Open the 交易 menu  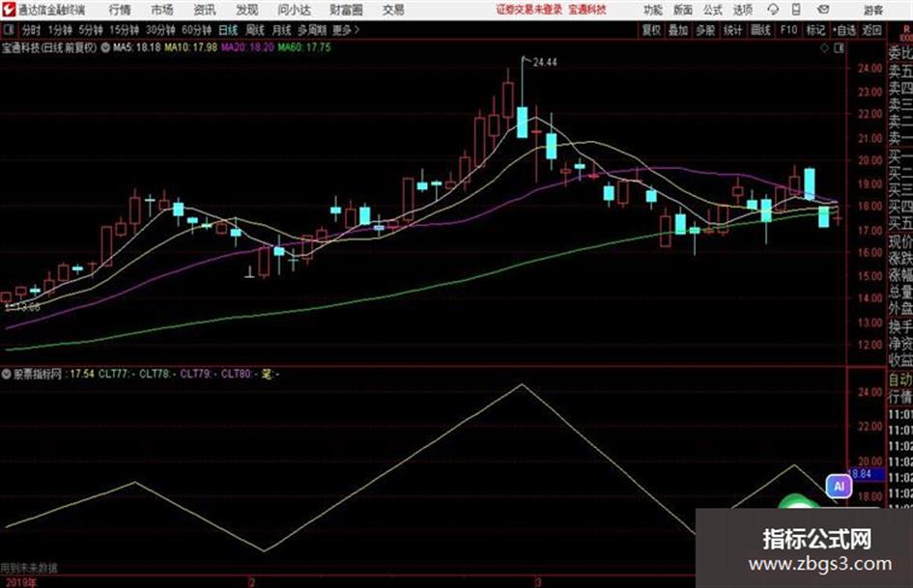(x=393, y=10)
